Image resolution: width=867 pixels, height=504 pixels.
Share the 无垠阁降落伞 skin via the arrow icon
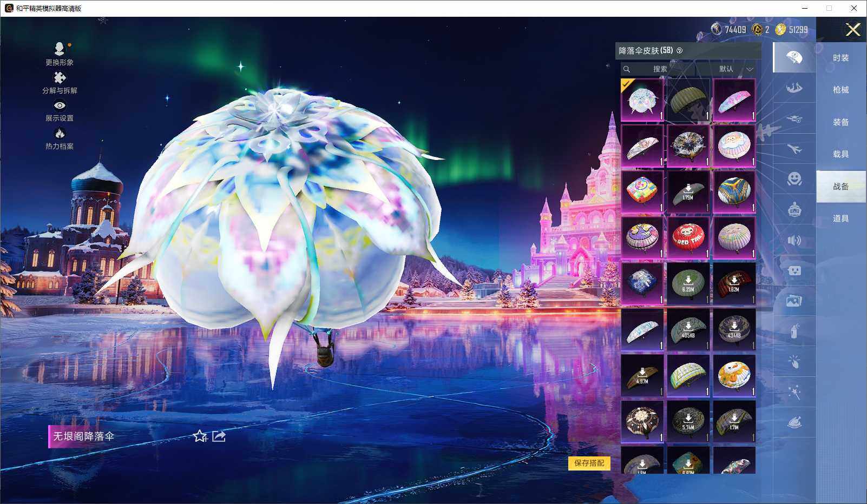(219, 436)
